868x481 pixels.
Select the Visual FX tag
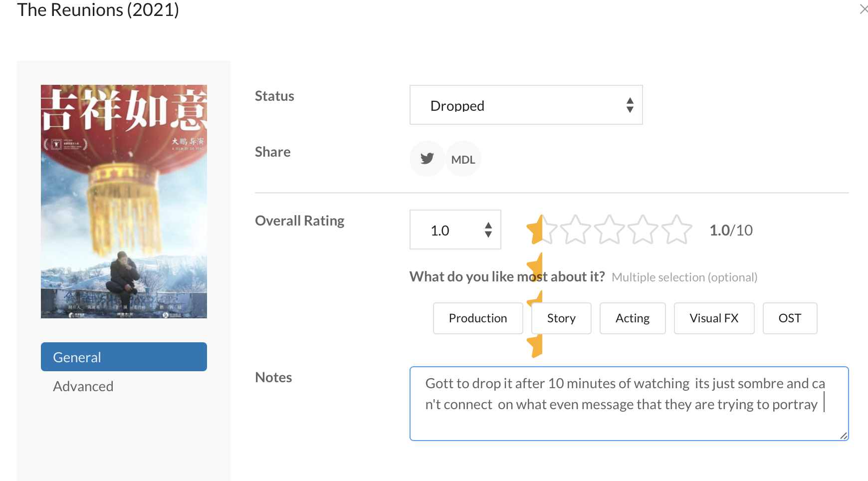pos(713,318)
